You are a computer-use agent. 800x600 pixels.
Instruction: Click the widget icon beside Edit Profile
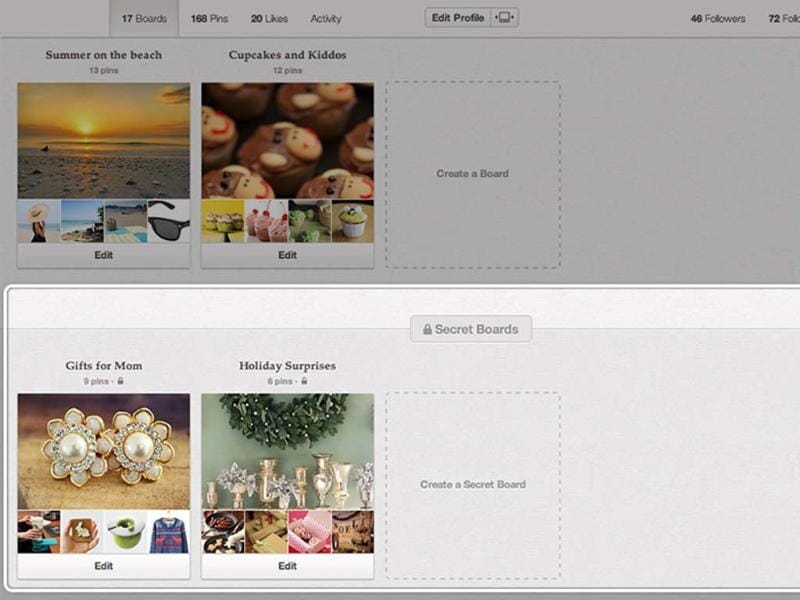(505, 18)
